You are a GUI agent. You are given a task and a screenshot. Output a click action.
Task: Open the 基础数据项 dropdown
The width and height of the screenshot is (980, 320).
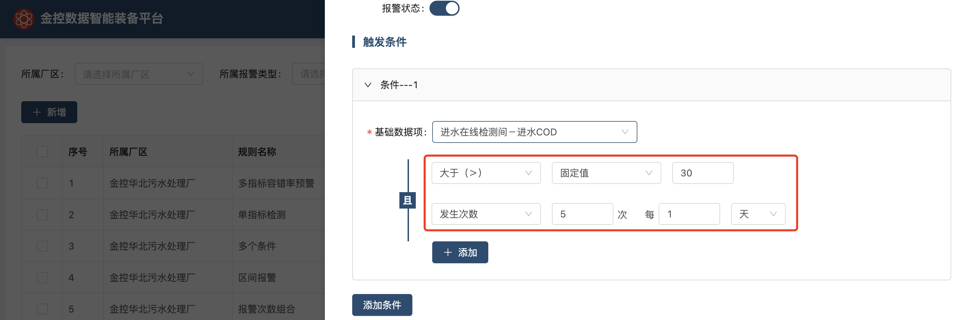[x=534, y=132]
